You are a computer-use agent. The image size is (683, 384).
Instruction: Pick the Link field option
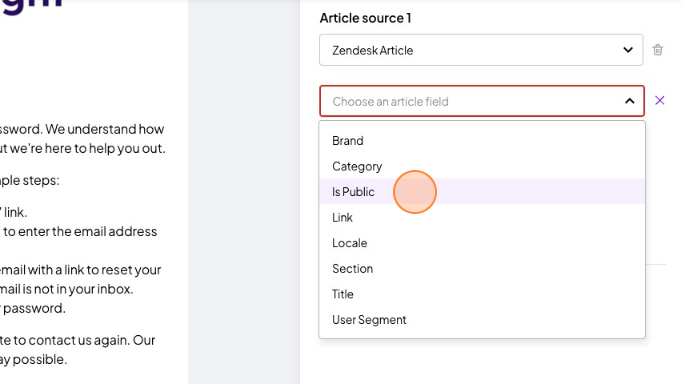tap(482, 217)
